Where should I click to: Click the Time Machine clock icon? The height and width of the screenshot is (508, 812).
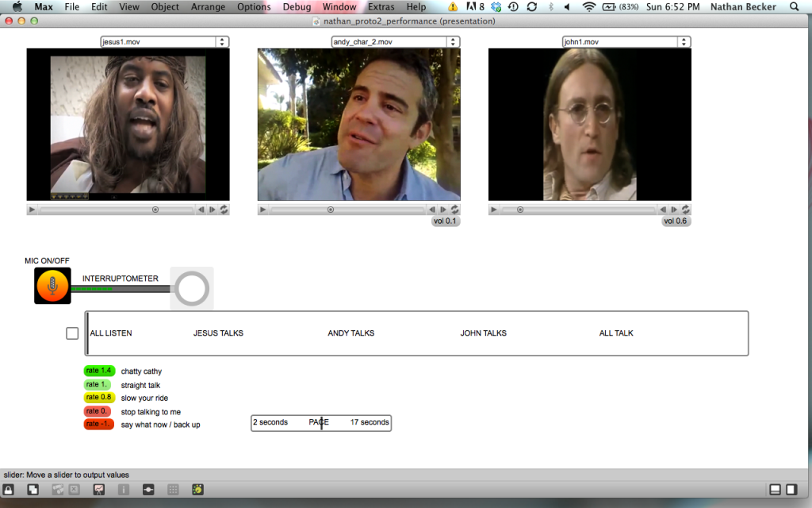[513, 6]
